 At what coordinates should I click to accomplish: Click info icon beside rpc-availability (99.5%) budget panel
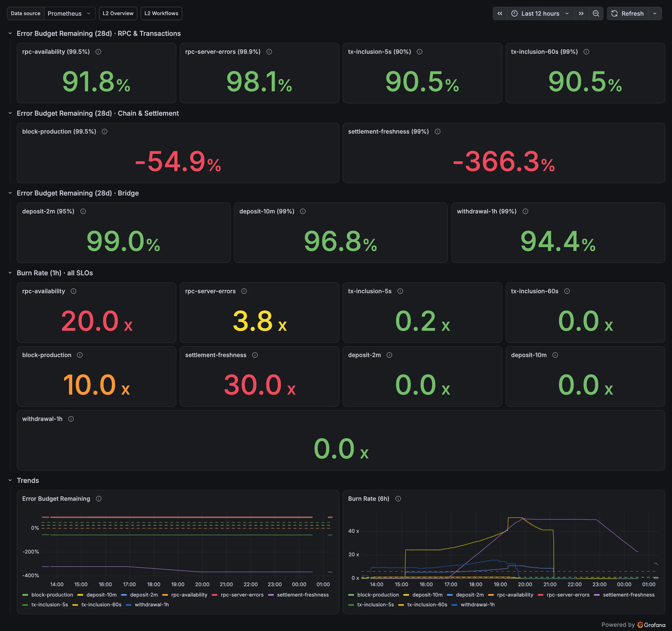[x=98, y=52]
